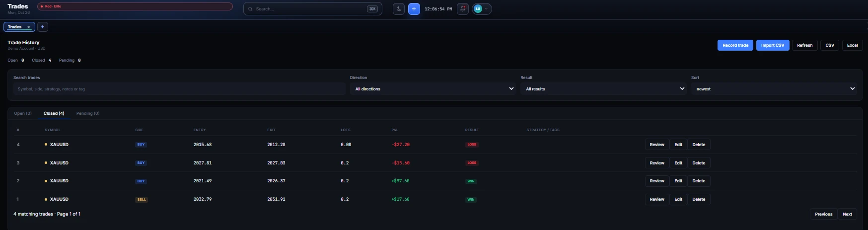
Task: Export trades with the Excel button
Action: 852,45
